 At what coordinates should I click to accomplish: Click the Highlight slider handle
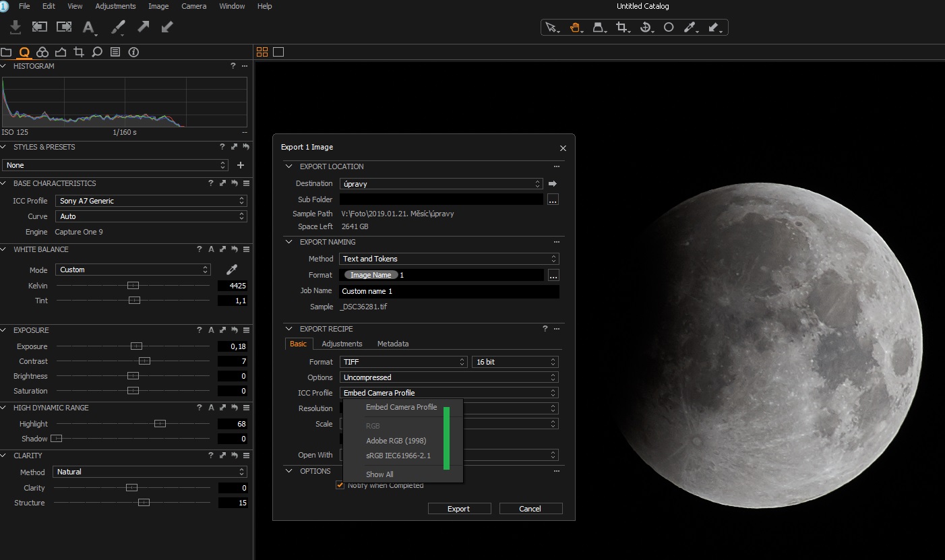(160, 424)
